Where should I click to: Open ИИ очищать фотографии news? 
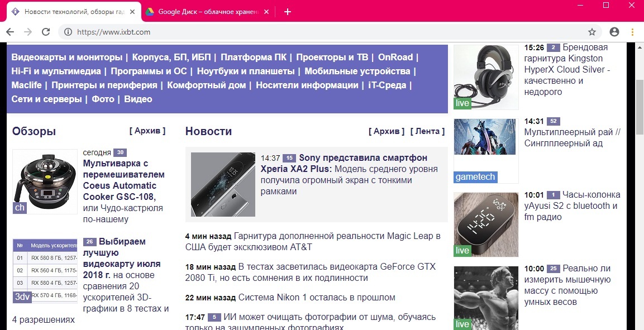point(311,323)
